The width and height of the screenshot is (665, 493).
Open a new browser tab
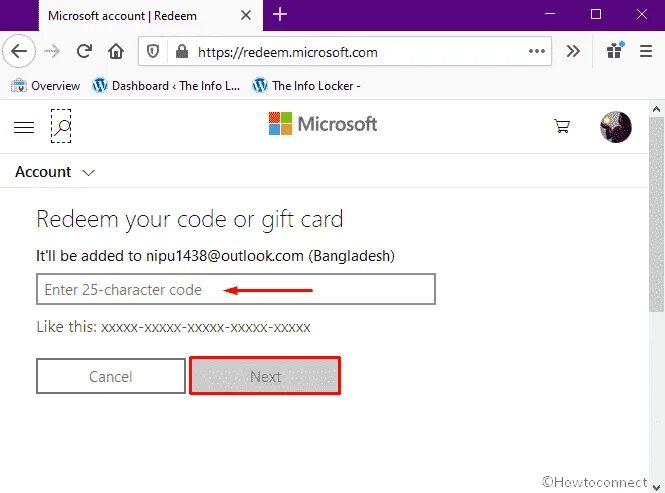[279, 15]
